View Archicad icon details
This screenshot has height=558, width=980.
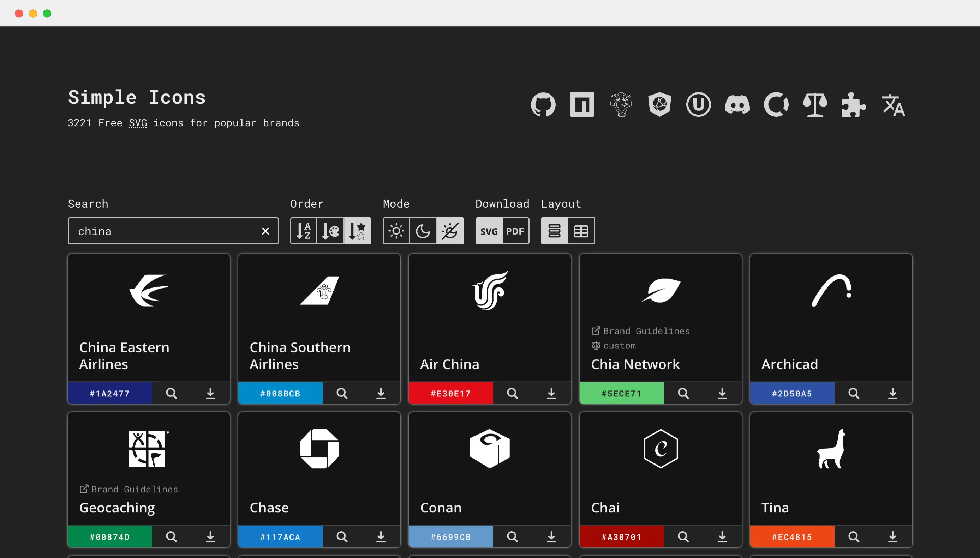point(853,393)
